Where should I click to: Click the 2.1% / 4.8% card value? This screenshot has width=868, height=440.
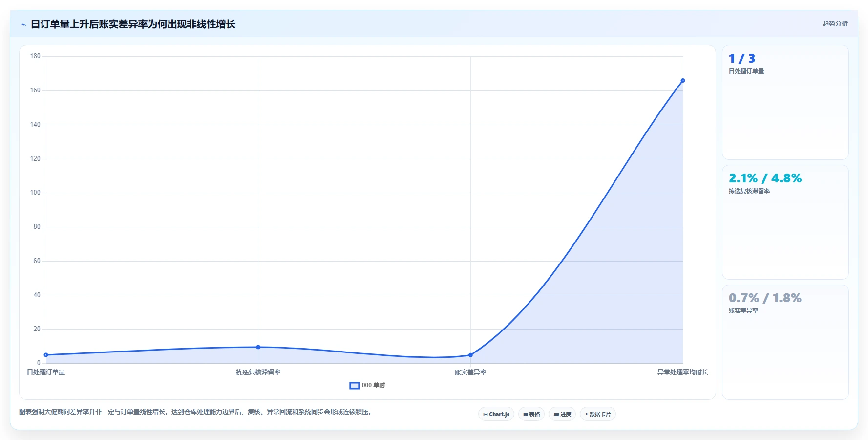[765, 178]
